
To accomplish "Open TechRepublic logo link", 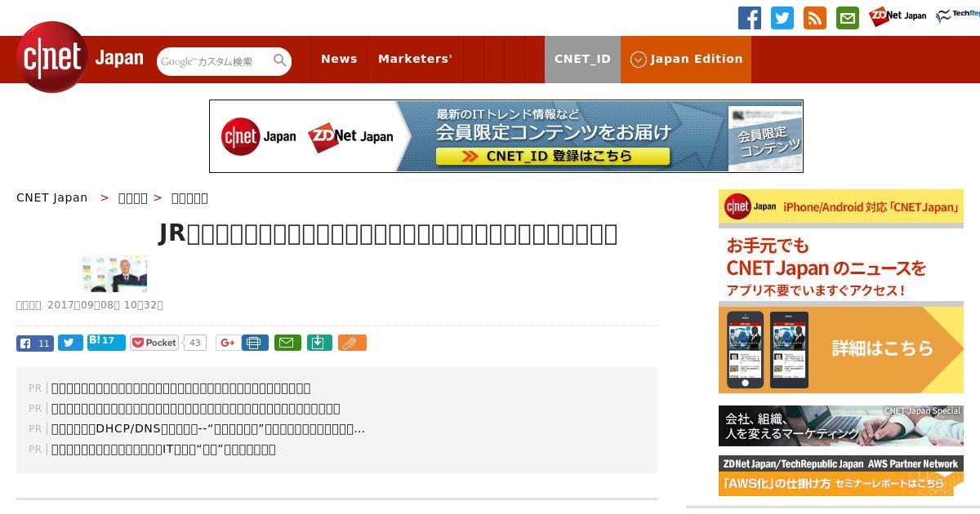I will coord(958,16).
